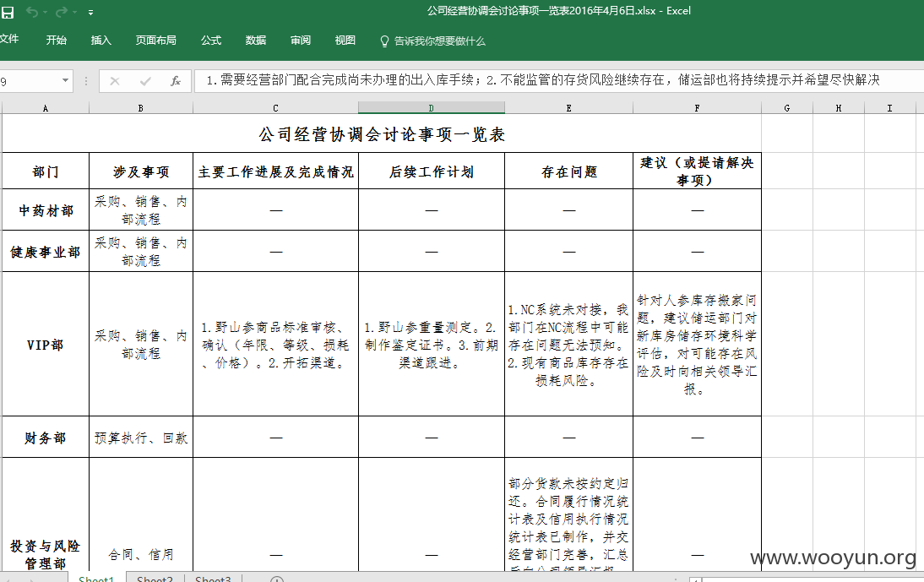Switch to the 公式 ribbon tab
The image size is (924, 582).
tap(210, 40)
